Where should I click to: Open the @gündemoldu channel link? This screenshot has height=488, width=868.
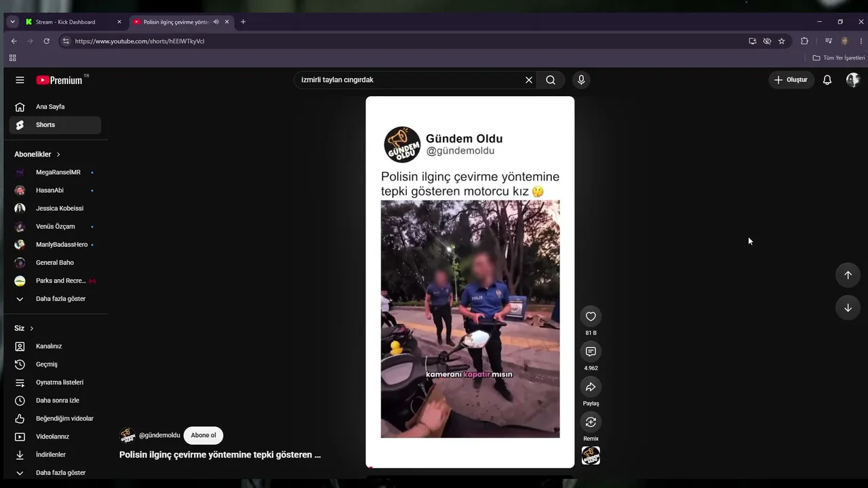(x=159, y=435)
